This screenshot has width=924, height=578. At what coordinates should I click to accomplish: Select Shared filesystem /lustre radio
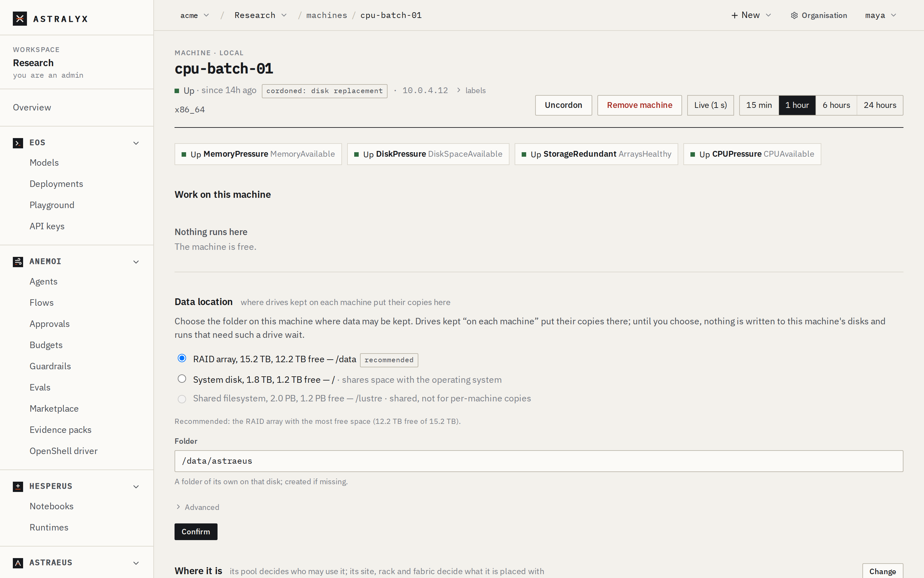tap(182, 399)
